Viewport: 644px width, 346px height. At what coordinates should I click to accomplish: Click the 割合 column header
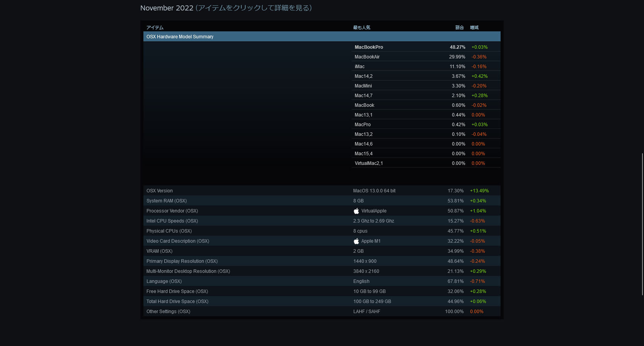[x=460, y=27]
